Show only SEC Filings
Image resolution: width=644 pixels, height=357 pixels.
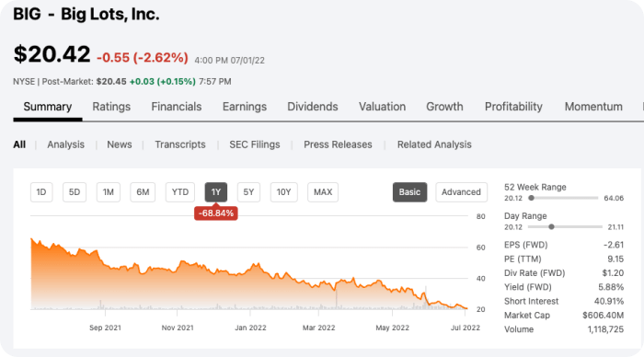click(255, 144)
